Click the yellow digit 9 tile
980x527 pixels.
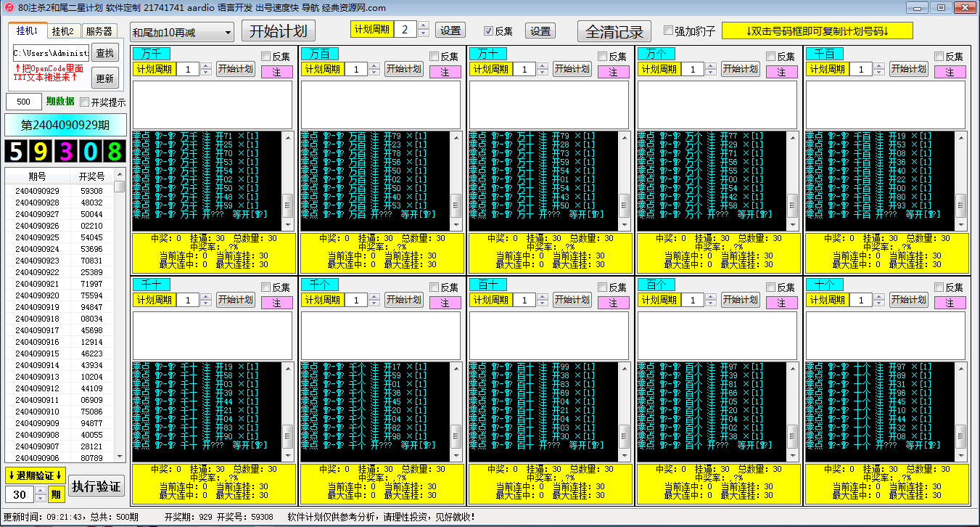(x=41, y=151)
